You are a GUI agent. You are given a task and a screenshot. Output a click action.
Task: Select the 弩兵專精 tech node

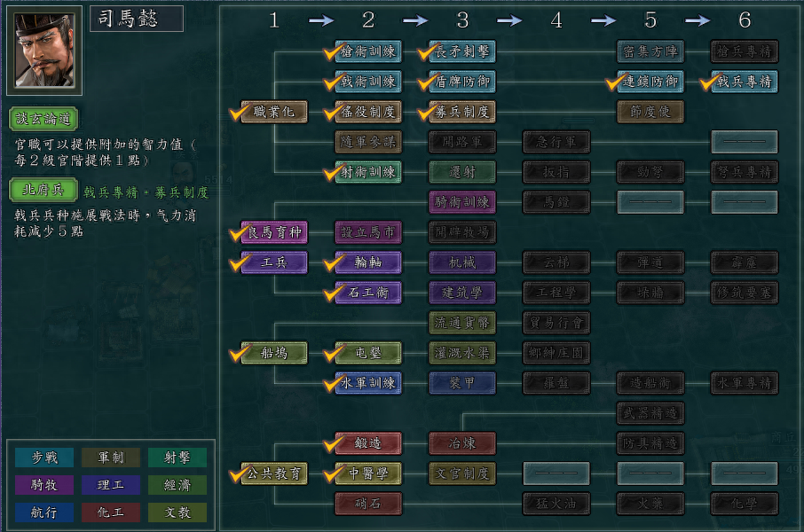point(745,172)
